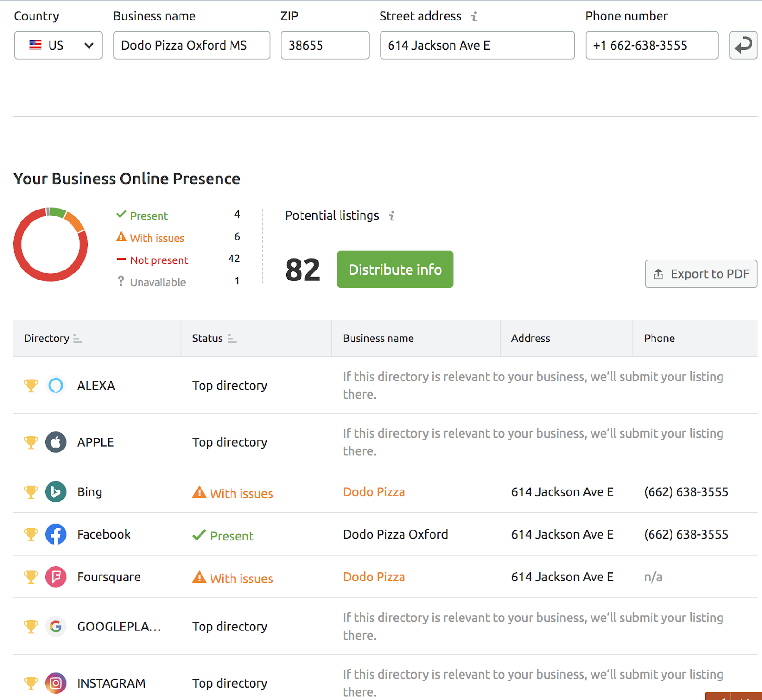Sort the table by Directory column

(x=78, y=339)
